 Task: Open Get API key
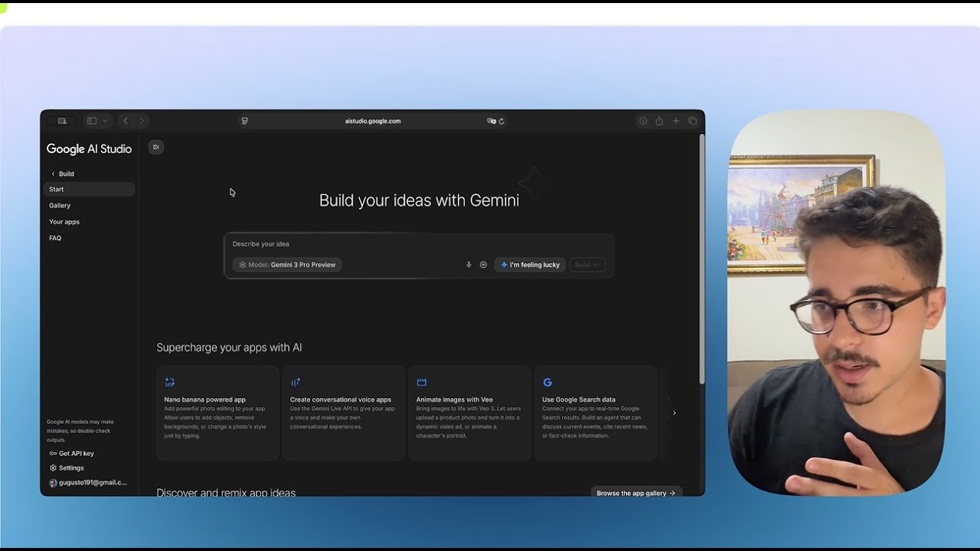click(x=72, y=454)
